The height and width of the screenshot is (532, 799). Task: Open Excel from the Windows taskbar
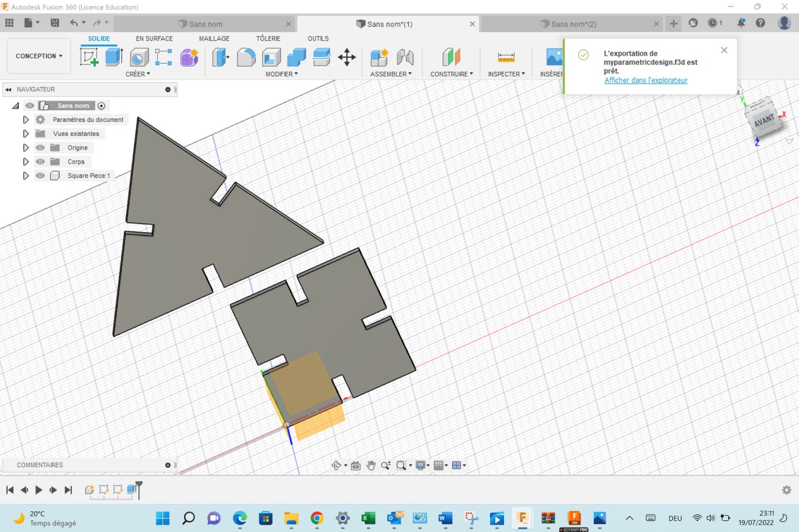pyautogui.click(x=368, y=519)
